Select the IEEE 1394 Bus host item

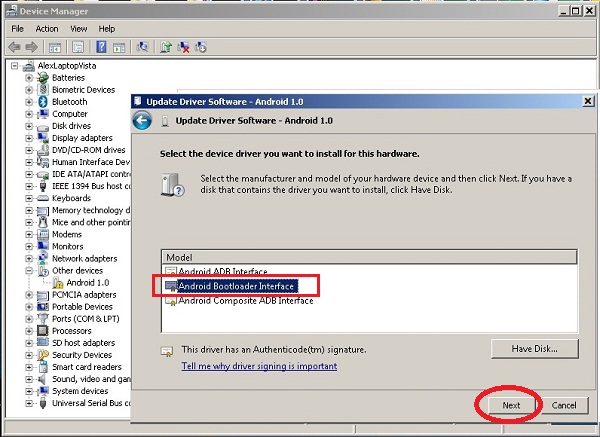click(91, 186)
